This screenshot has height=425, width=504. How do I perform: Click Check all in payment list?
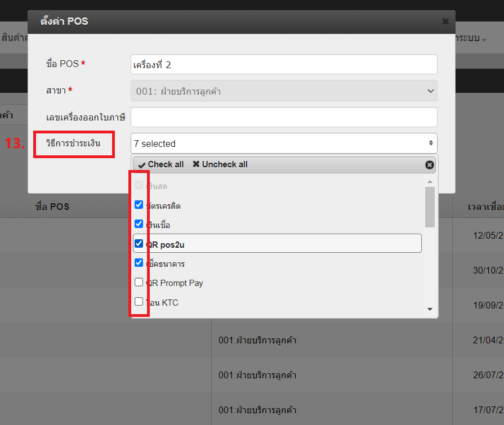pyautogui.click(x=161, y=164)
